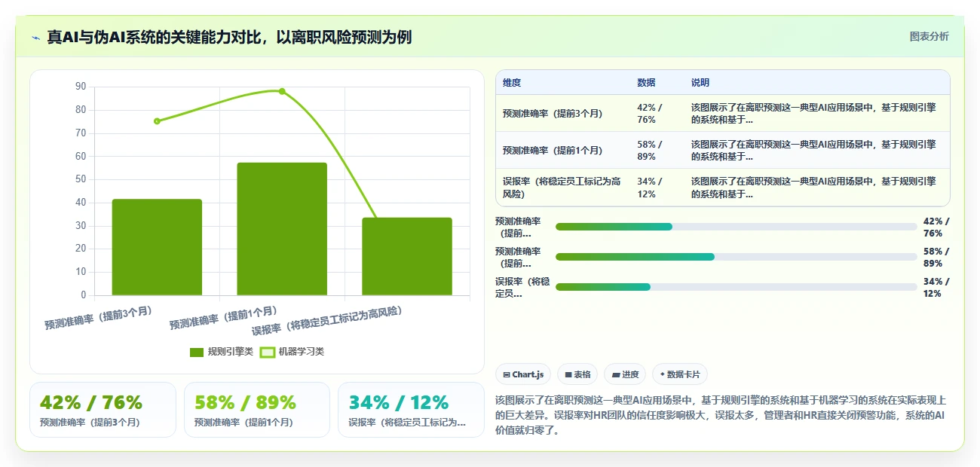
Task: Click the false-alarm rate bar at 34
Action: 407,257
